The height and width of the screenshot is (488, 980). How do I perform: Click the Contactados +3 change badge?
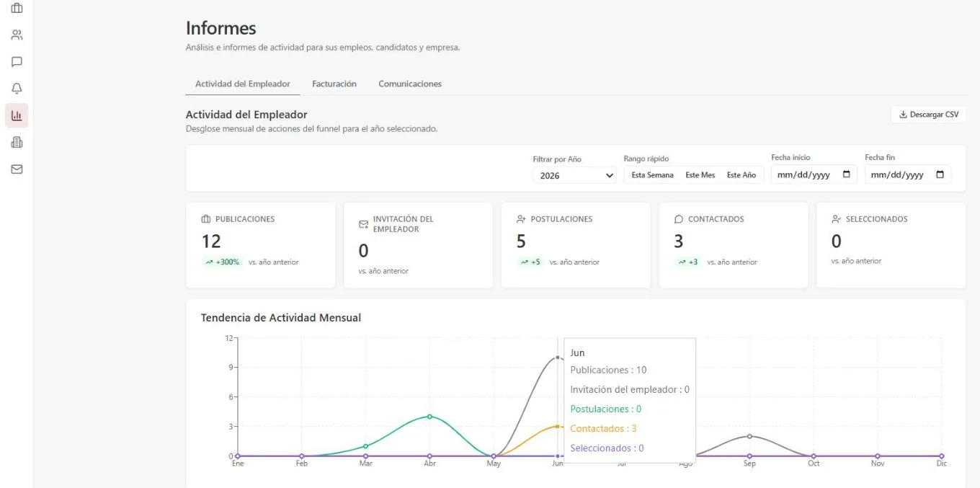pyautogui.click(x=688, y=262)
